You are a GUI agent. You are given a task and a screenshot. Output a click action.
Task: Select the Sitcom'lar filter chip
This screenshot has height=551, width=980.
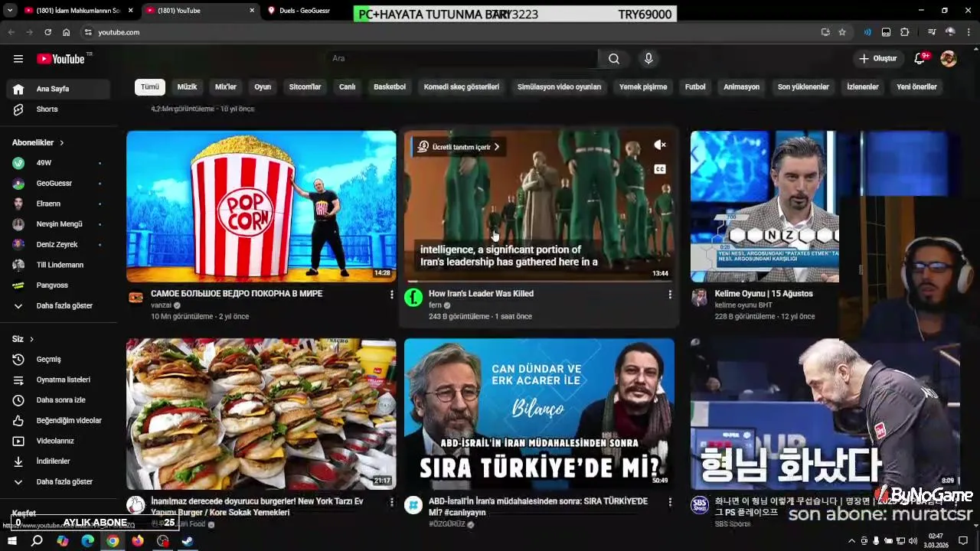[305, 87]
